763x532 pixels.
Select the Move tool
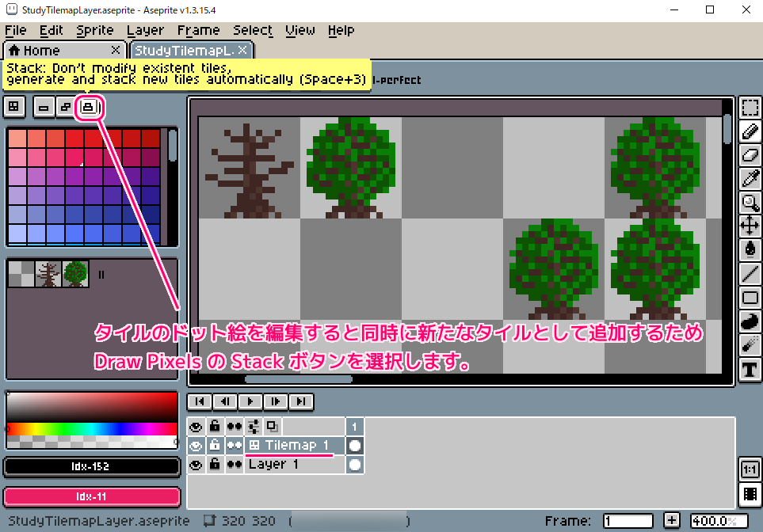tap(750, 226)
